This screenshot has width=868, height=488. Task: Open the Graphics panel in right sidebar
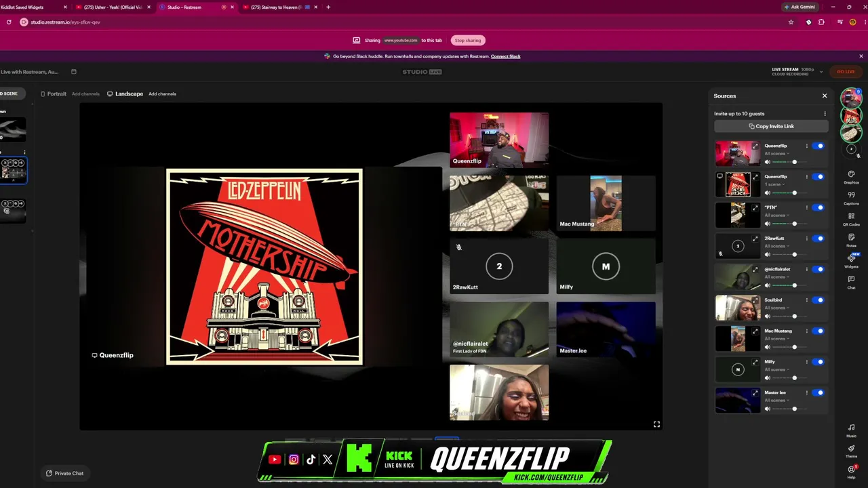click(x=851, y=177)
